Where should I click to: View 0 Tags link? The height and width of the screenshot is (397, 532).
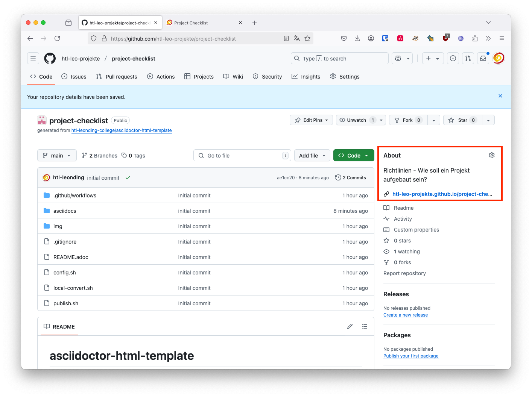(134, 156)
